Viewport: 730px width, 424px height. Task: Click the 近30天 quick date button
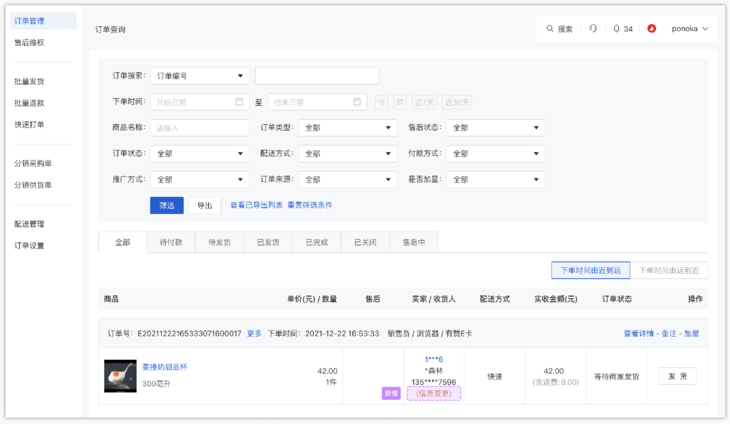point(457,102)
